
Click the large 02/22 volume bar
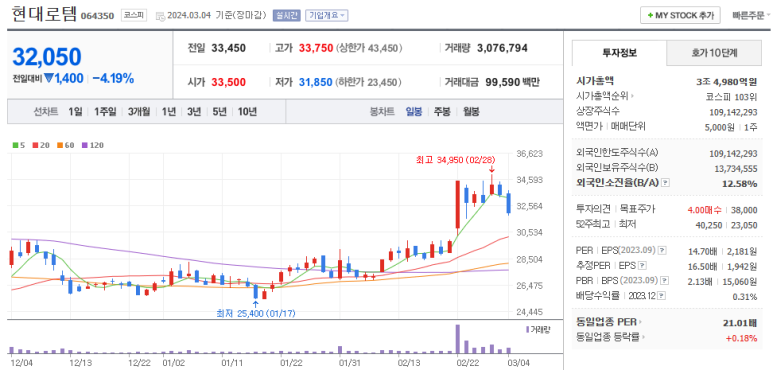457,339
